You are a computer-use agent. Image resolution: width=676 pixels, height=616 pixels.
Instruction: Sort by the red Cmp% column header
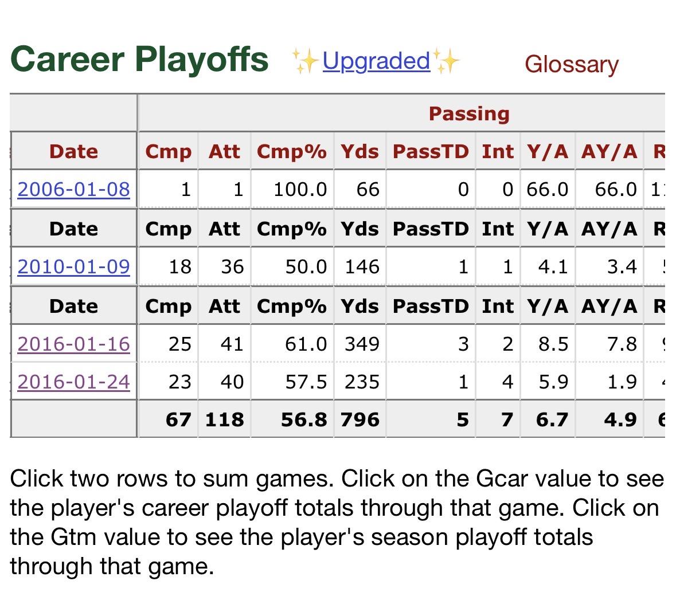click(292, 151)
